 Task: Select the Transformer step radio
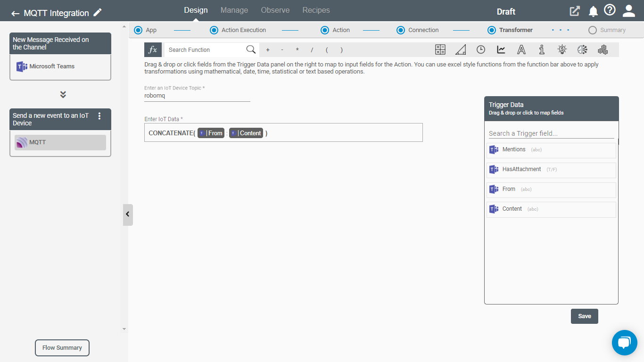[492, 30]
